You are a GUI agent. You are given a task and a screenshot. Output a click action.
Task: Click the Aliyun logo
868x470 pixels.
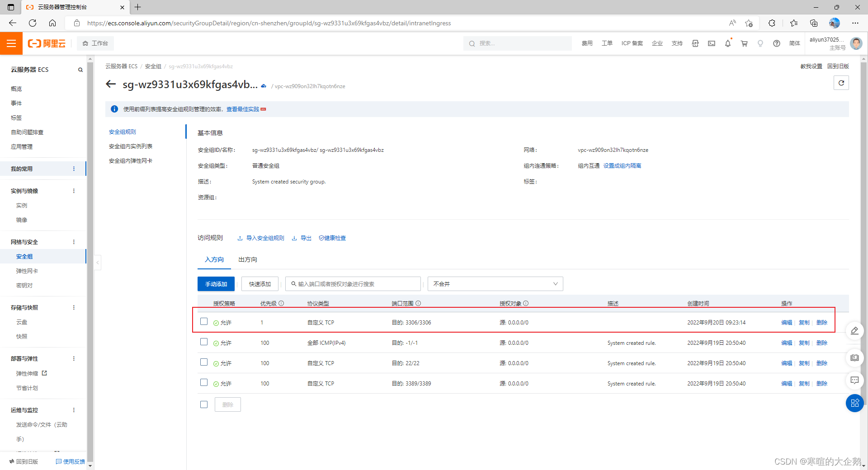(x=47, y=43)
